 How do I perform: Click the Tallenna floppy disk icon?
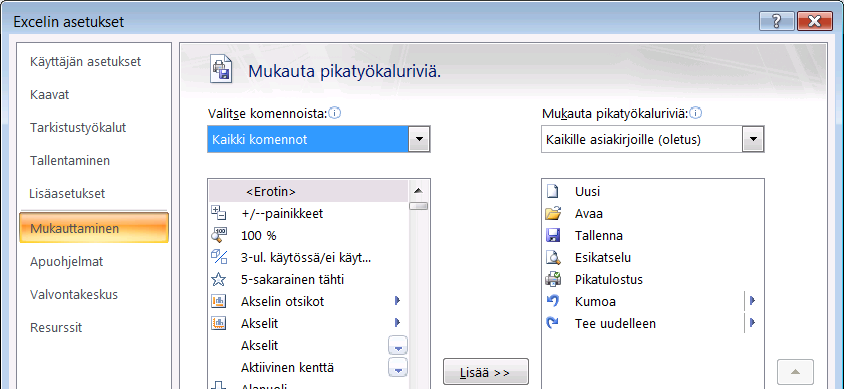[x=553, y=235]
